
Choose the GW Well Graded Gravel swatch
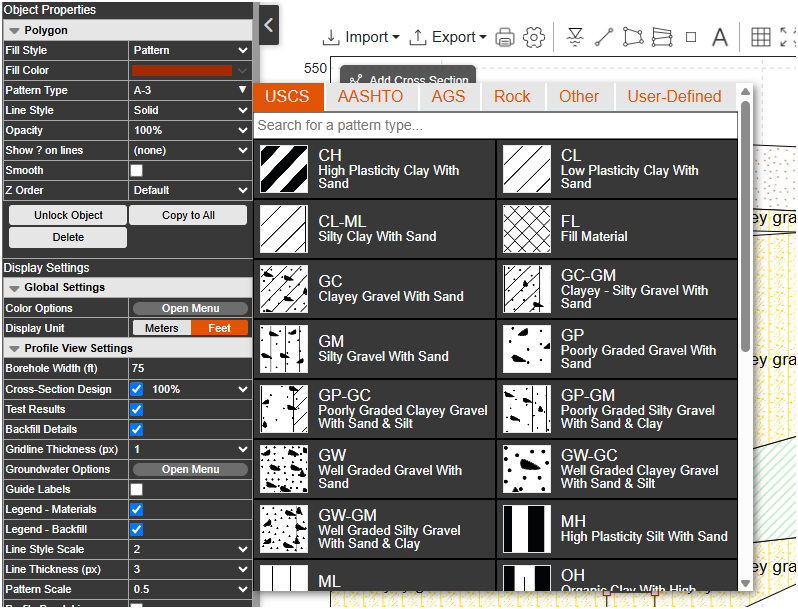click(284, 469)
